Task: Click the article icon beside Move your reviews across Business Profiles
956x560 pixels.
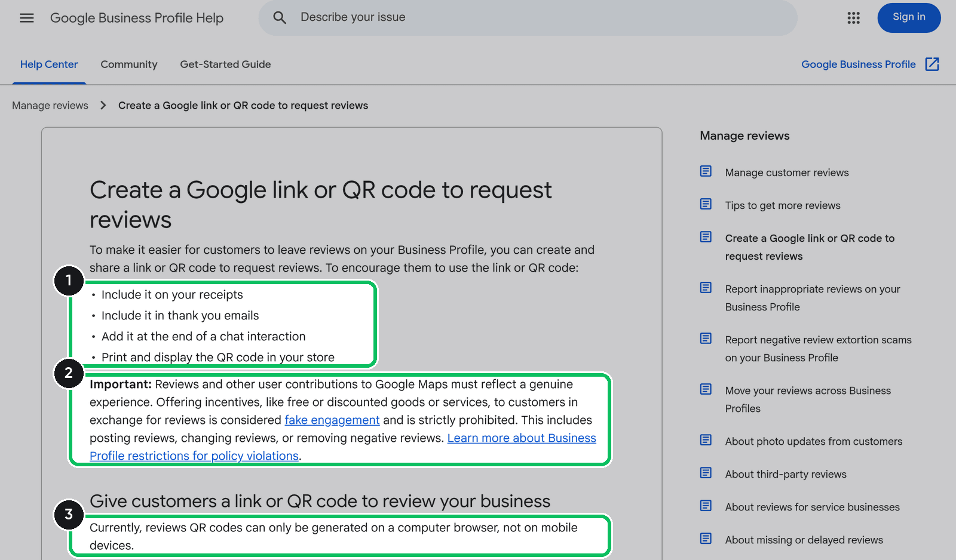Action: click(x=706, y=389)
